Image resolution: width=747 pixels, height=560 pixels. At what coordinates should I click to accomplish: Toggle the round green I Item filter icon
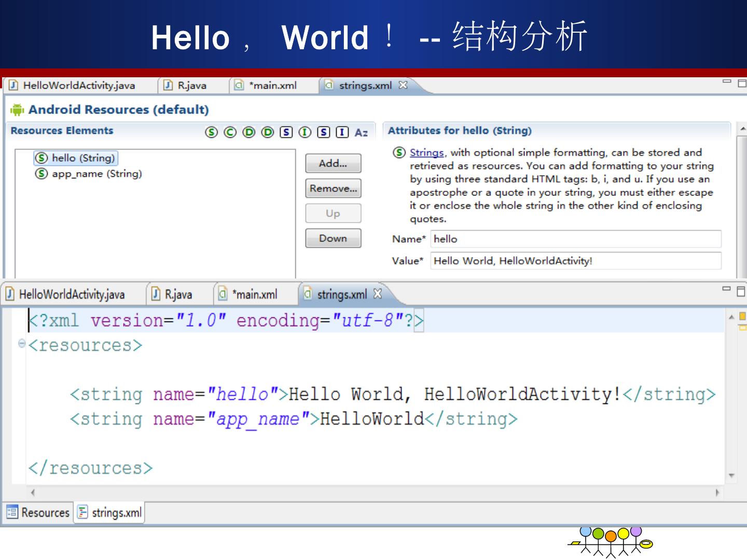point(305,132)
